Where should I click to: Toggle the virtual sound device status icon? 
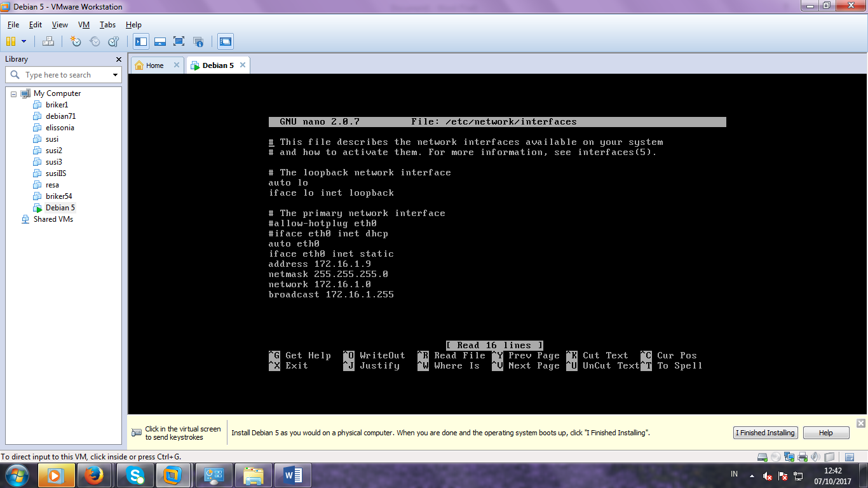[x=815, y=456]
